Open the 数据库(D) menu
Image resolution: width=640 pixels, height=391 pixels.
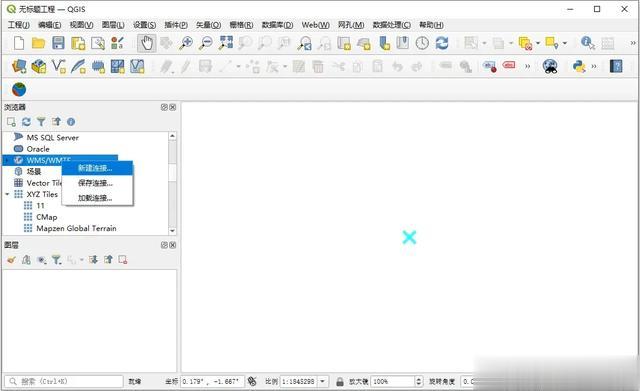277,25
